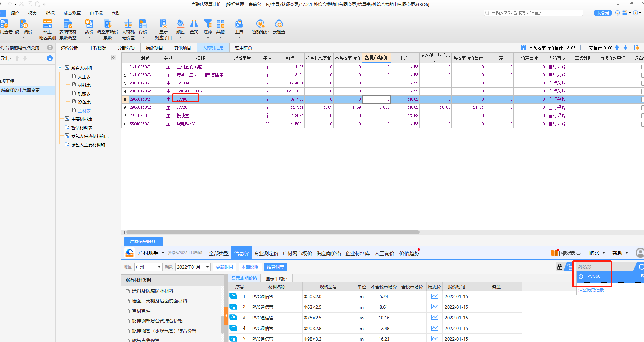Click the blue download arrow in the left panel

(x=50, y=58)
